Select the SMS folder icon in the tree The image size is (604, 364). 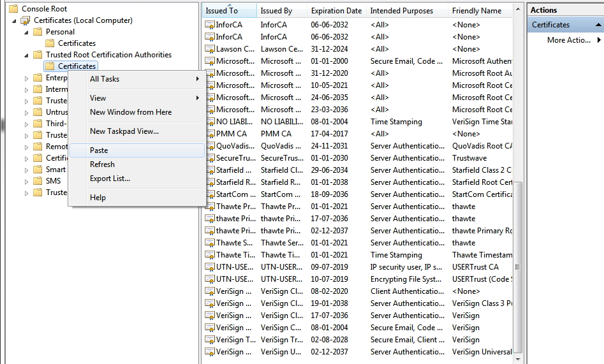[38, 180]
